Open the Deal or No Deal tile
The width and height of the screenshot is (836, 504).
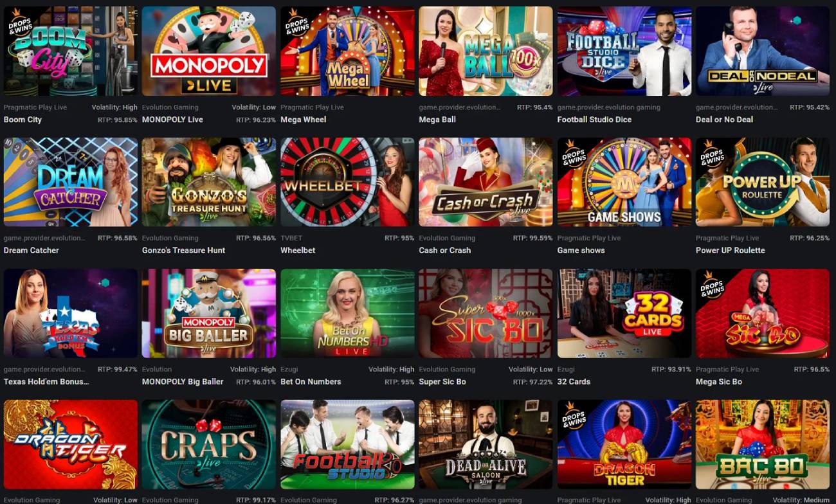(x=763, y=51)
